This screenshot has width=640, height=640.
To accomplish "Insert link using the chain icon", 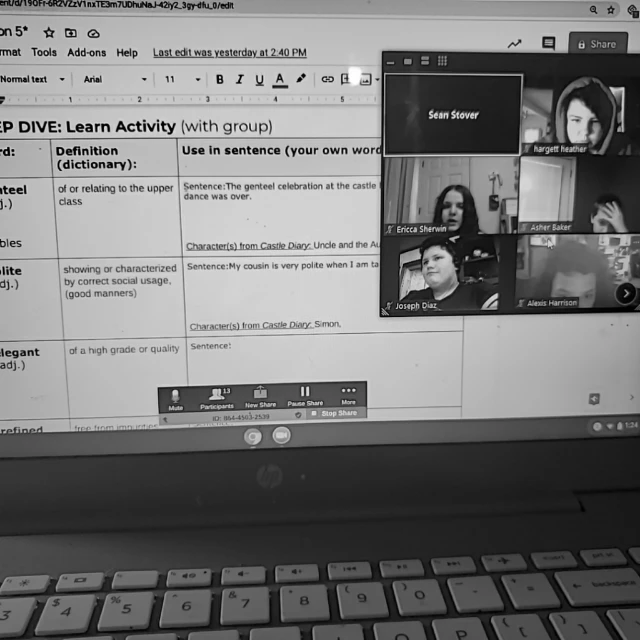I will click(327, 79).
